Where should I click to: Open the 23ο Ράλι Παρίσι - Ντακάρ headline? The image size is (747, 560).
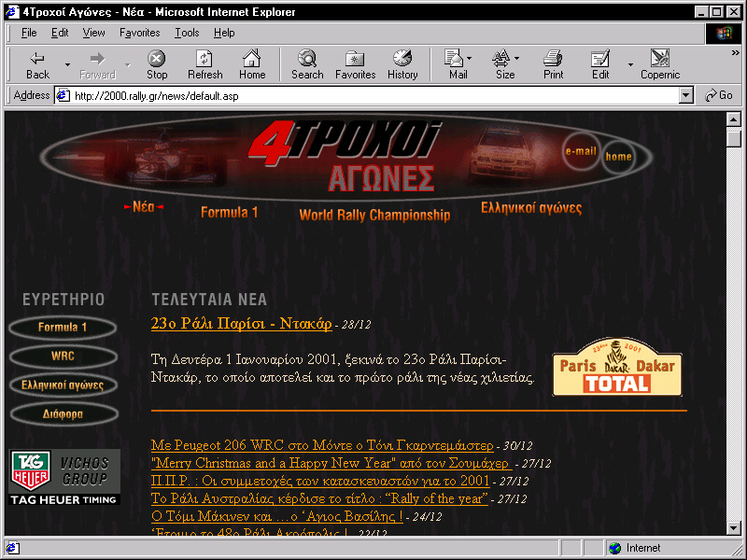[241, 323]
